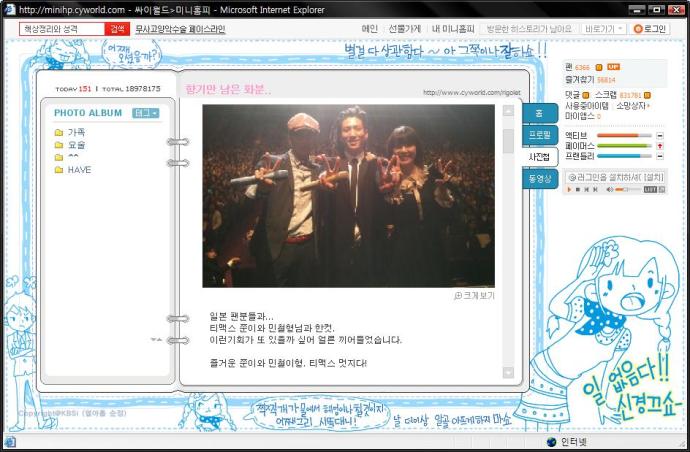Switch to the 사진첩 tab
This screenshot has width=690, height=452.
click(540, 157)
